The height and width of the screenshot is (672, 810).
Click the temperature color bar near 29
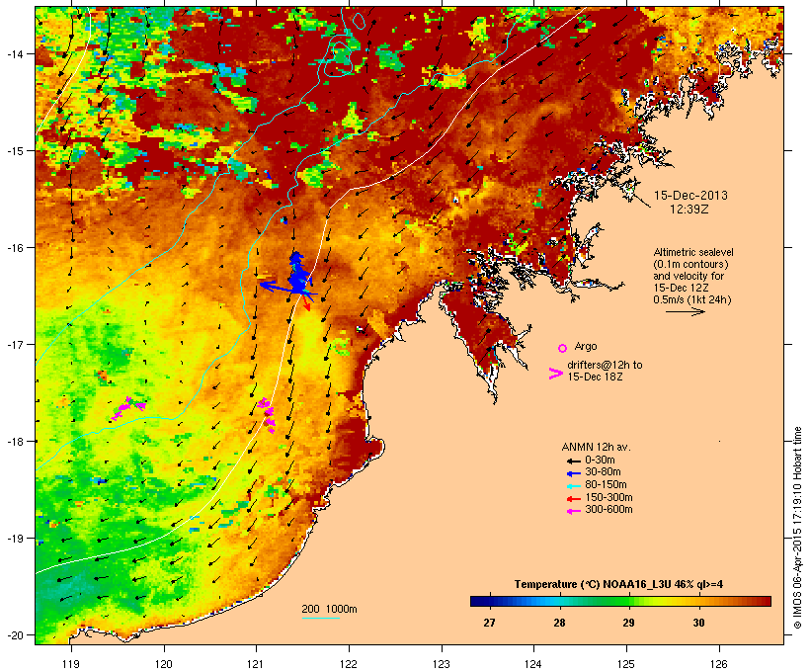click(x=628, y=601)
